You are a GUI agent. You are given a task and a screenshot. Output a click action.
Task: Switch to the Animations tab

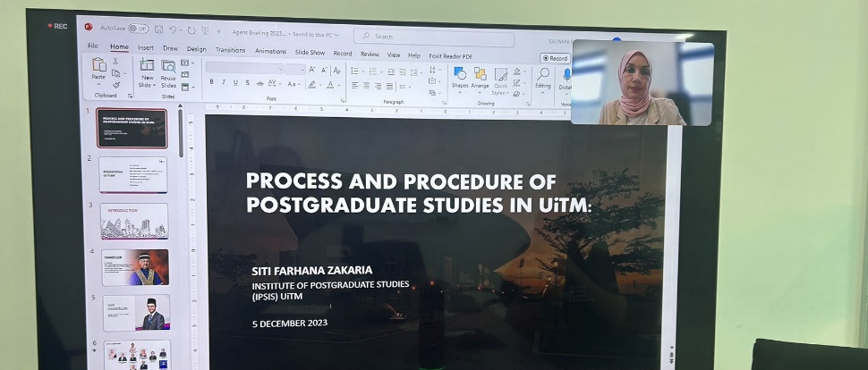(x=271, y=51)
